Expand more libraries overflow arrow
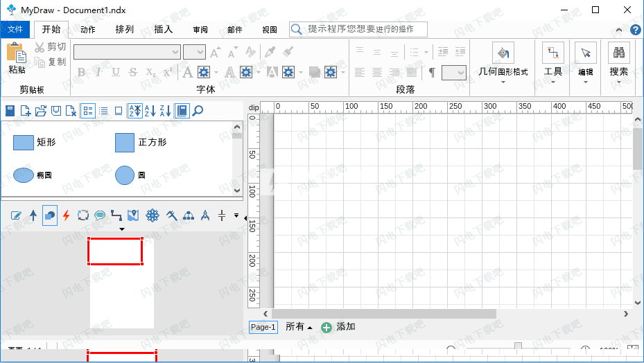Viewport: 644px width, 363px height. click(236, 215)
